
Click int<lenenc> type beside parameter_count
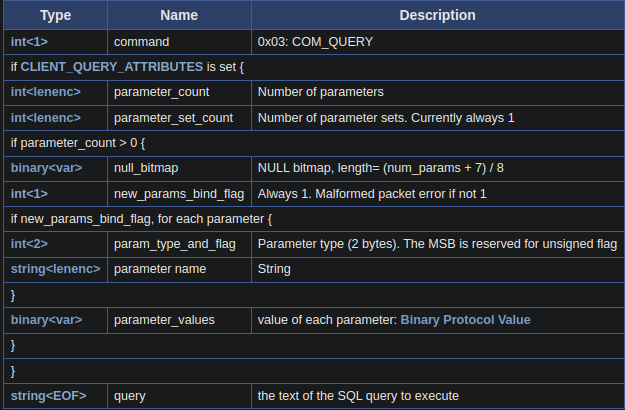(45, 92)
